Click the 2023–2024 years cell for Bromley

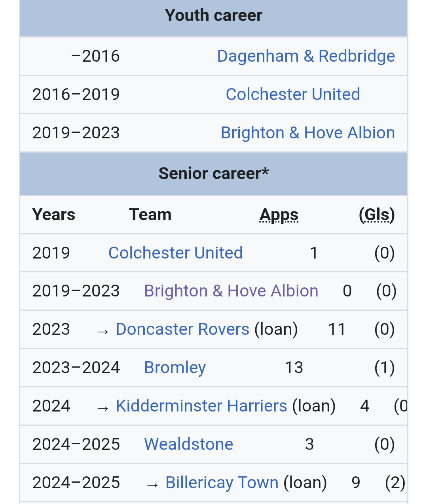click(76, 368)
